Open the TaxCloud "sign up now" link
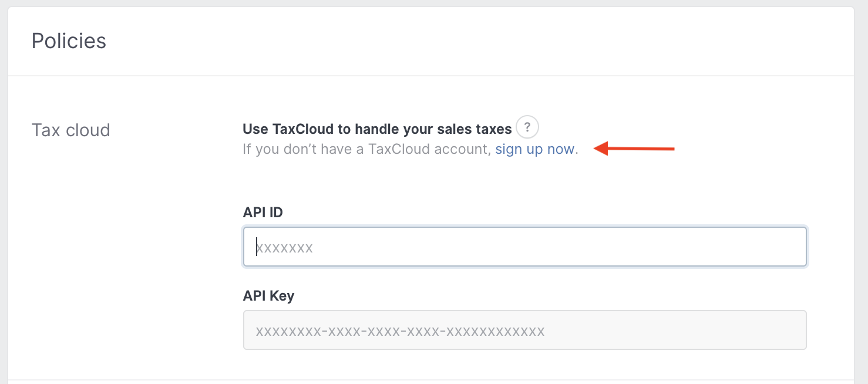868x384 pixels. pos(534,149)
